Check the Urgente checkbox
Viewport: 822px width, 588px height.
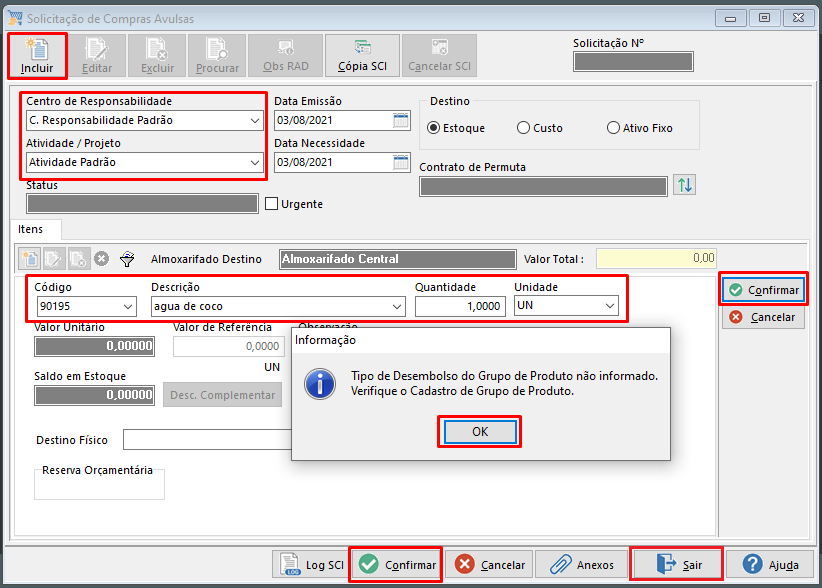click(272, 204)
